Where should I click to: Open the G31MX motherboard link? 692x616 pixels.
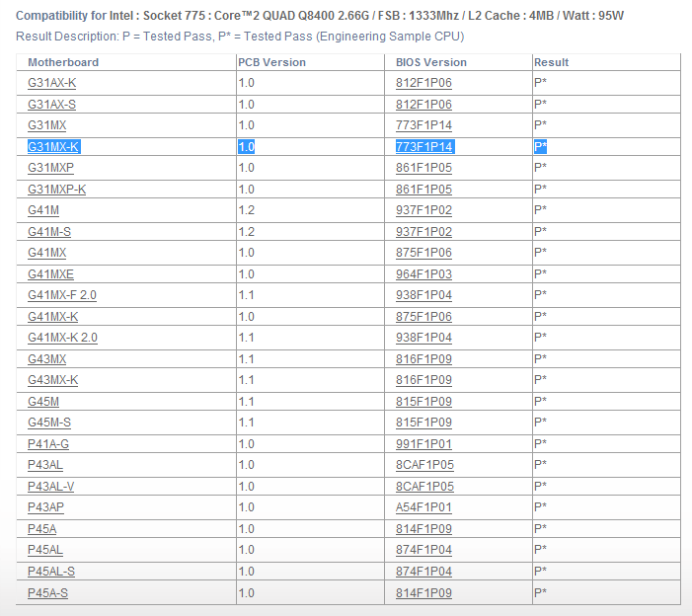(x=46, y=125)
